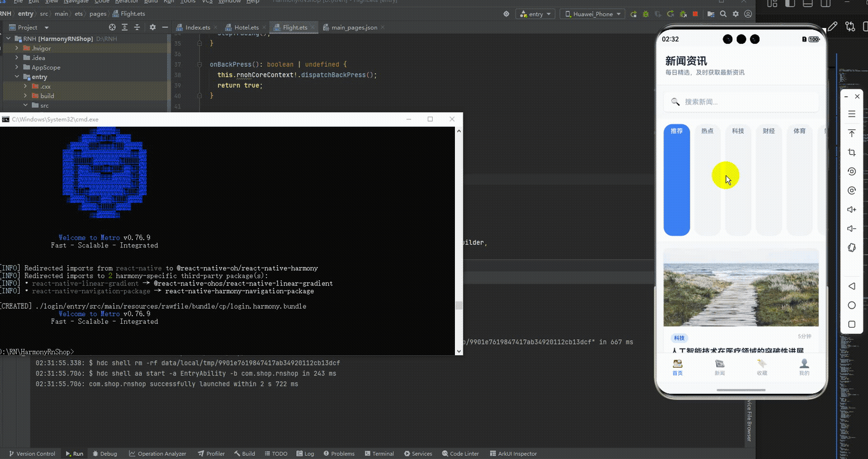Select the 财经 category pill
This screenshot has width=868, height=459.
769,180
